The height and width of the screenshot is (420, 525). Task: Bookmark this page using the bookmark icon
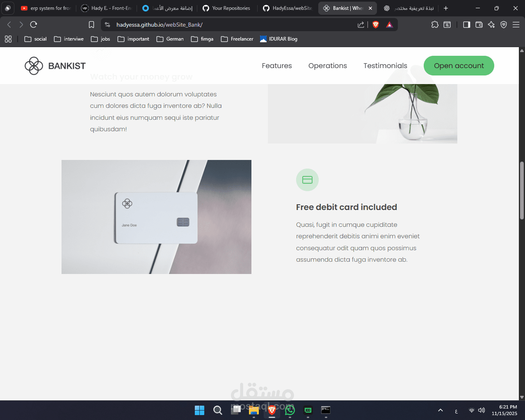coord(91,25)
